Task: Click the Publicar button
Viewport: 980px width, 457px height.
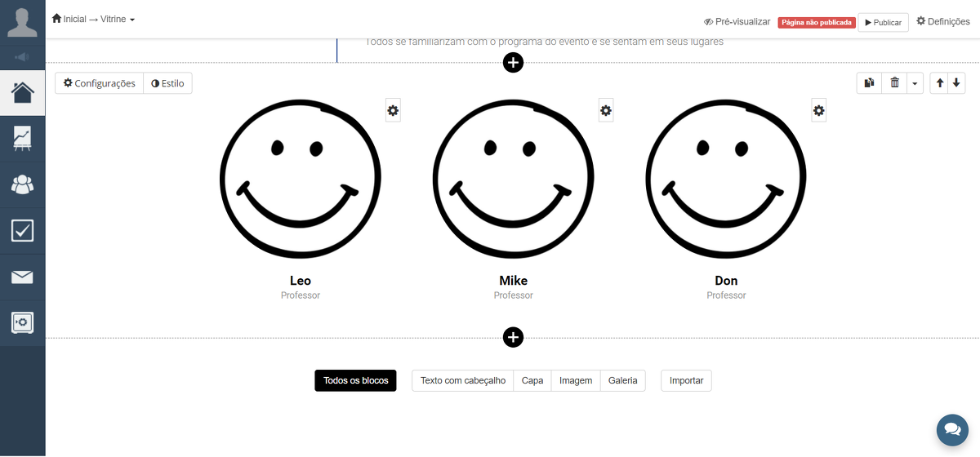Action: (883, 22)
